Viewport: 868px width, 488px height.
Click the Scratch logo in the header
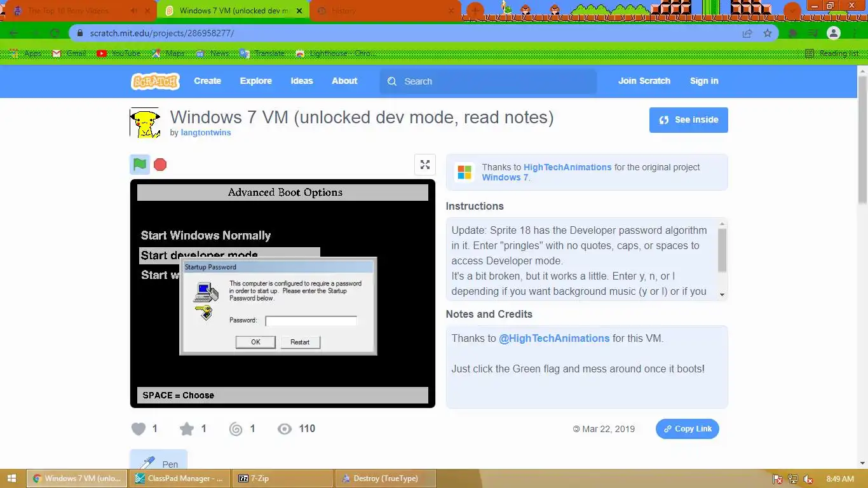click(x=155, y=81)
